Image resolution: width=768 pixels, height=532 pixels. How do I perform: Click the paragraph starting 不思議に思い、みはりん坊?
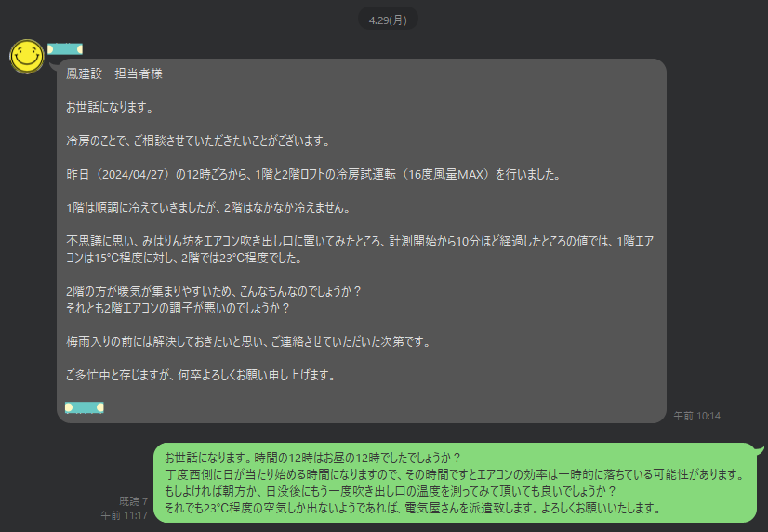pos(360,249)
